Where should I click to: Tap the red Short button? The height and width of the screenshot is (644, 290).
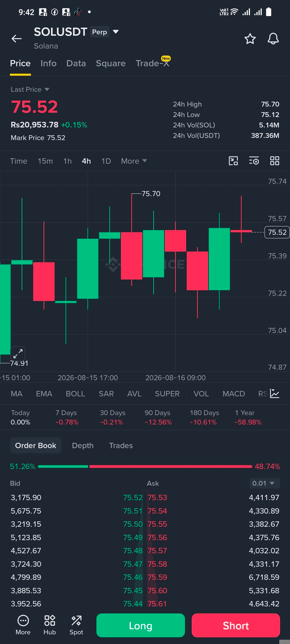click(236, 625)
